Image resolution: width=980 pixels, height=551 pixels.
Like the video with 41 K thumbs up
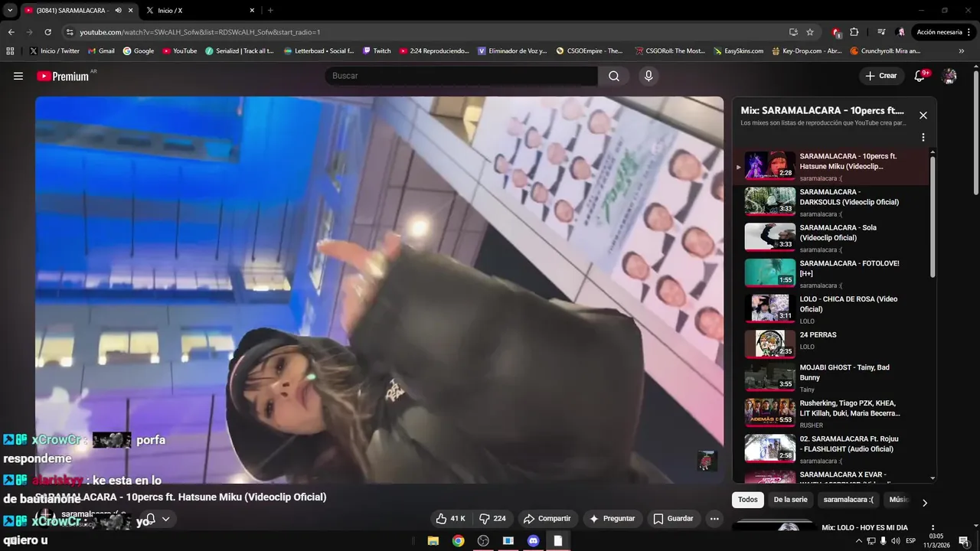tap(450, 518)
